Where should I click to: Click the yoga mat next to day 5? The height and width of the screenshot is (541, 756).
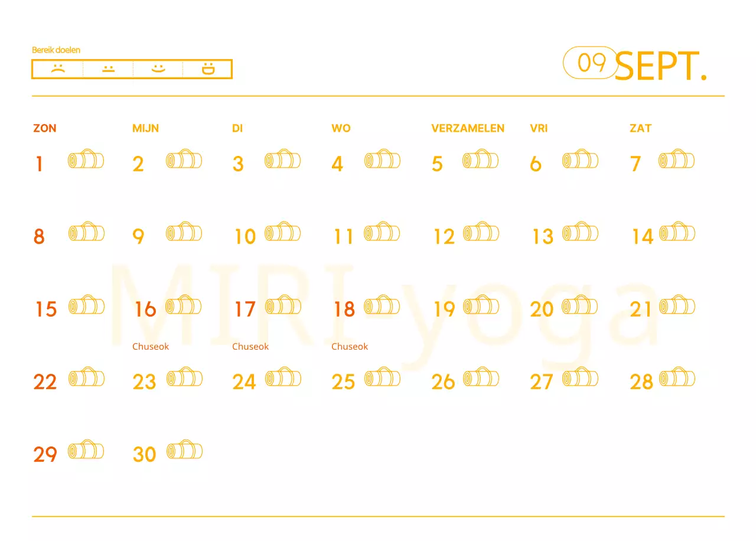[x=480, y=159]
